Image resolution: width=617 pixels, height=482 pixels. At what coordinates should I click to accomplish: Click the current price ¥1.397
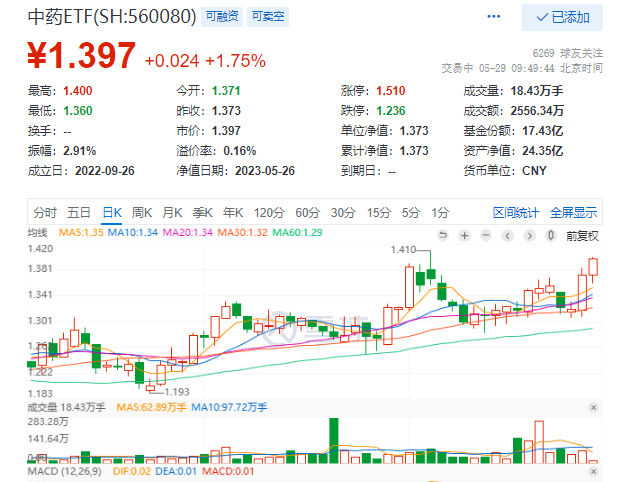pos(82,55)
